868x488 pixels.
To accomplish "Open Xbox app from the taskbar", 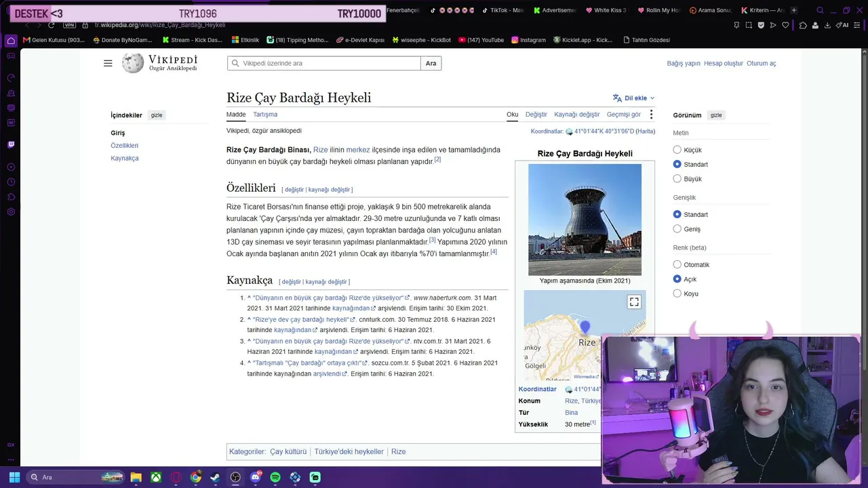I will pyautogui.click(x=156, y=477).
